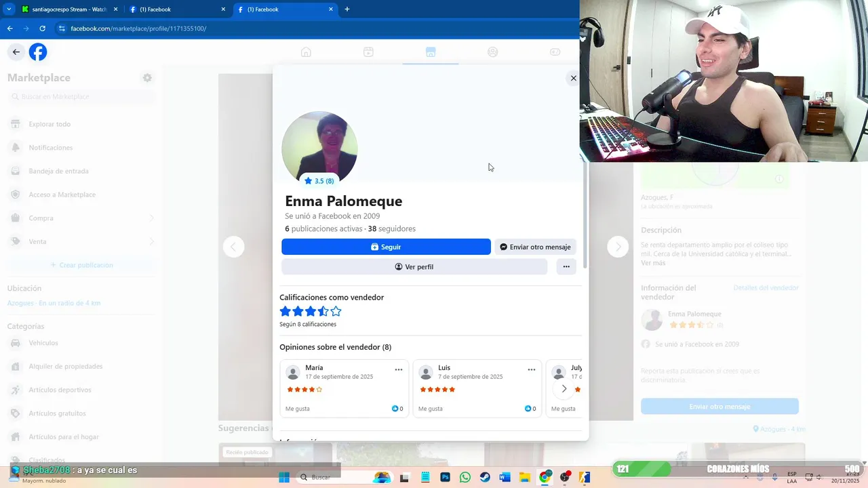This screenshot has width=868, height=488.
Task: Open Vehículos category
Action: (81, 343)
